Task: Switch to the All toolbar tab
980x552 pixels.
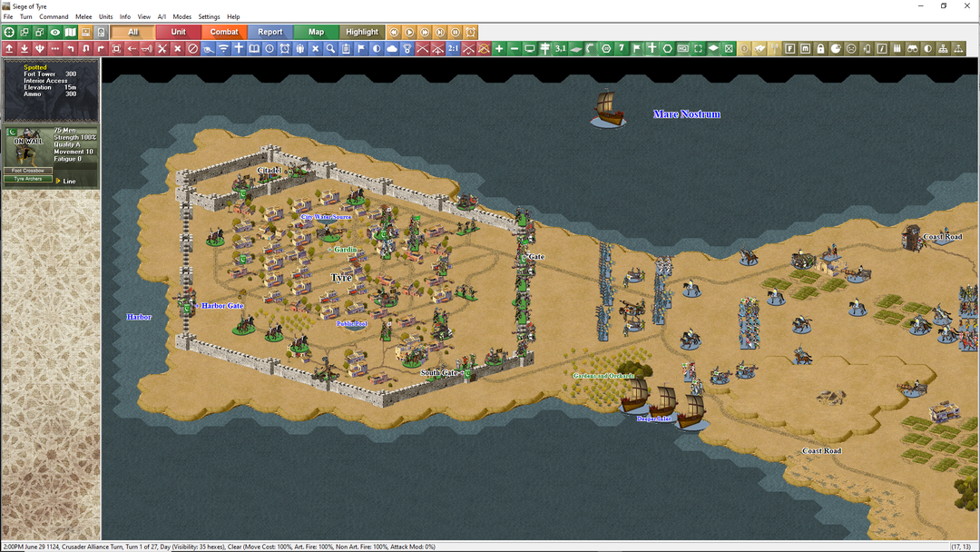Action: pyautogui.click(x=133, y=32)
